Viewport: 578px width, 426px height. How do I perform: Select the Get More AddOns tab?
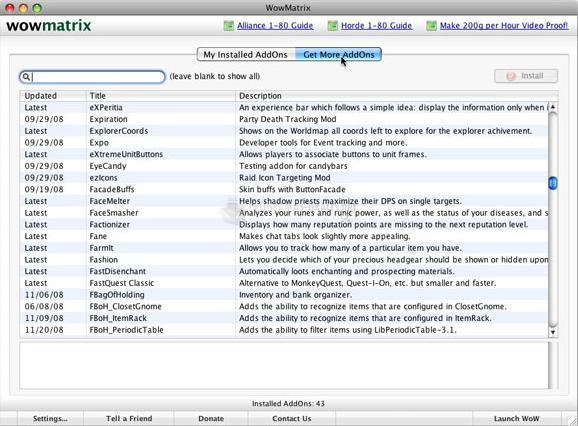click(x=338, y=55)
